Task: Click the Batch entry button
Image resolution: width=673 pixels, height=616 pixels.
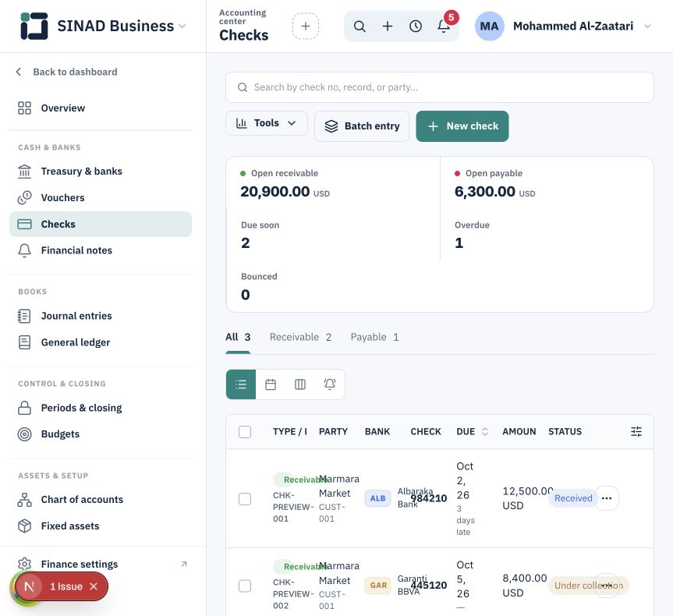Action: 362,126
